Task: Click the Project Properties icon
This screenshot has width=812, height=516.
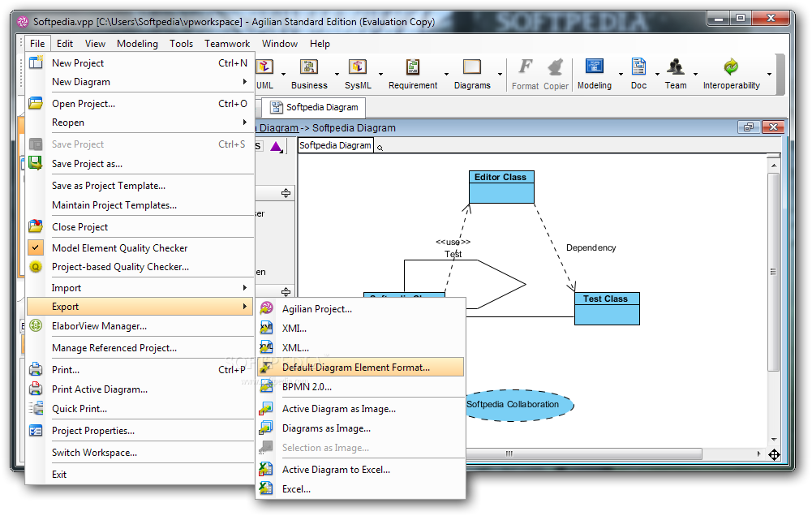Action: 36,431
